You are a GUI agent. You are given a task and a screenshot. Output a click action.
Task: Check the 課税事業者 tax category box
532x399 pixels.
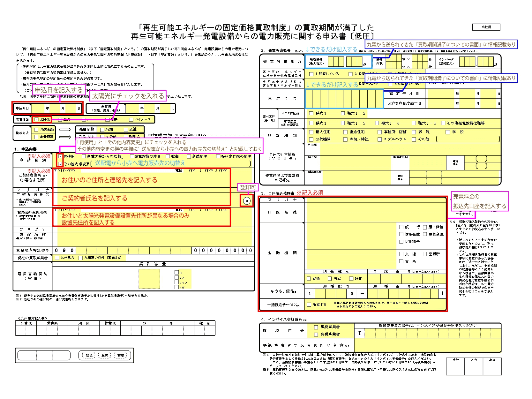coord(316,327)
